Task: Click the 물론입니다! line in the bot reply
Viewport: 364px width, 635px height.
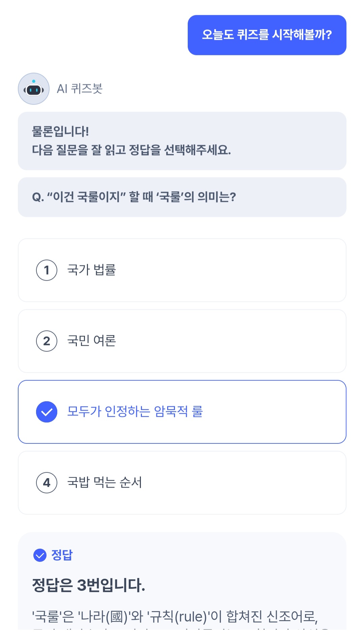Action: tap(60, 132)
